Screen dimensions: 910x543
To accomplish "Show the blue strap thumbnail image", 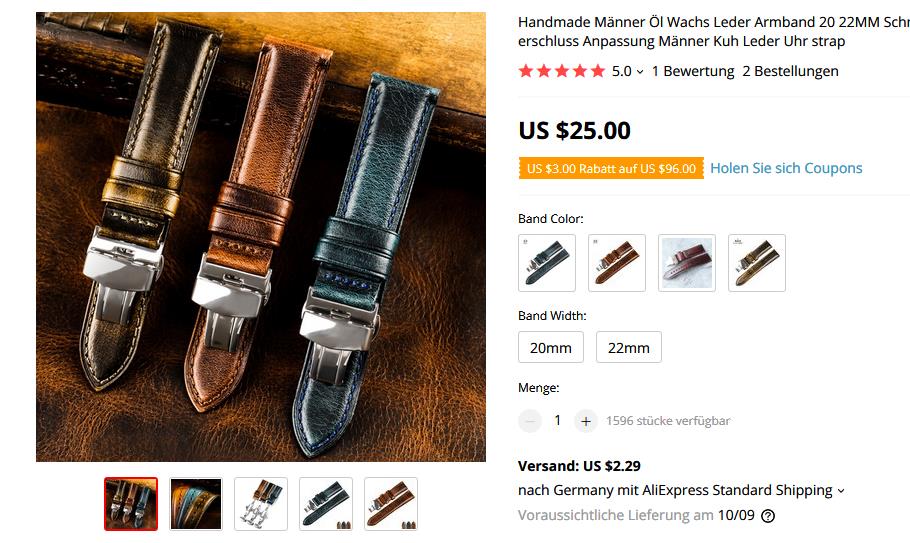I will click(x=326, y=504).
